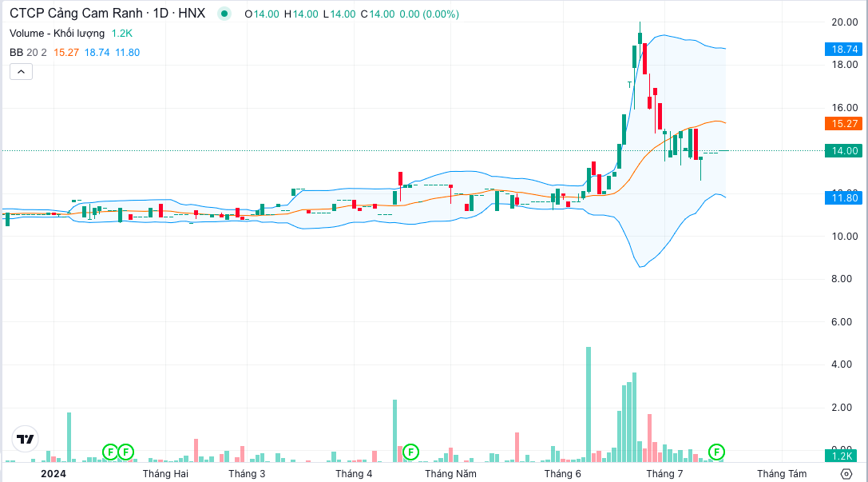Click the TradingView logo
The height and width of the screenshot is (482, 868).
[25, 440]
